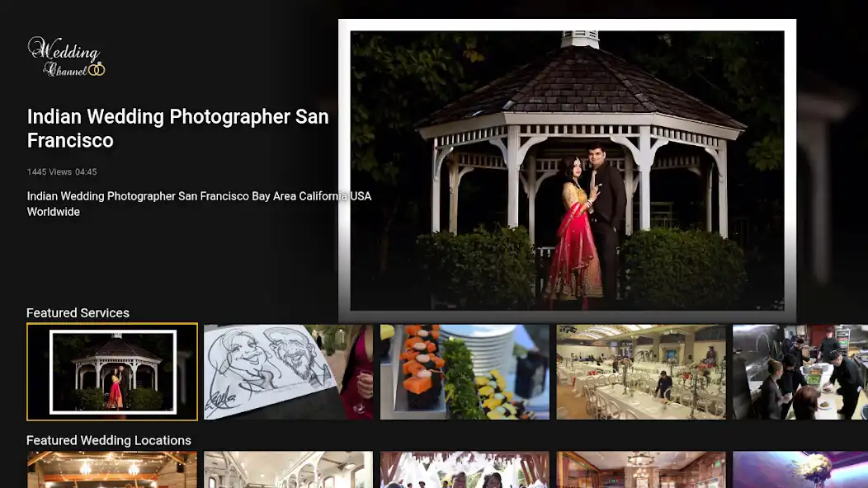This screenshot has height=488, width=868.
Task: Open the purple-lit floral venue thumbnail
Action: tap(800, 470)
